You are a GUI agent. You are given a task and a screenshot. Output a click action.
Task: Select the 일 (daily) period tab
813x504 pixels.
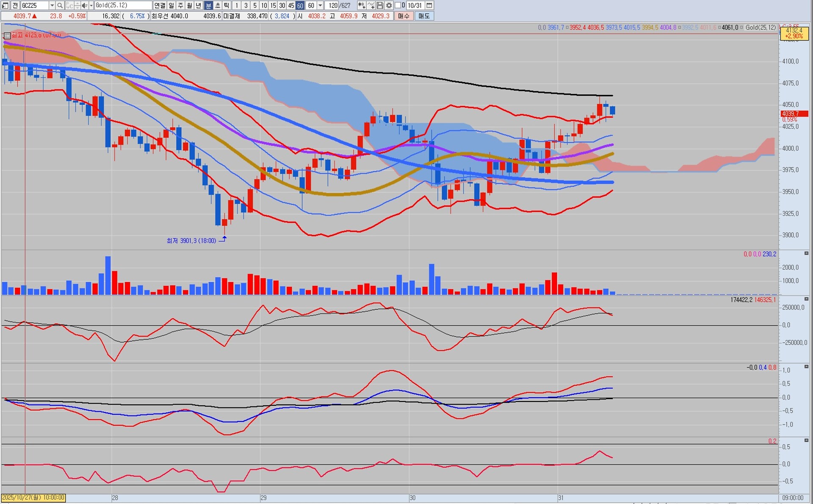click(171, 6)
